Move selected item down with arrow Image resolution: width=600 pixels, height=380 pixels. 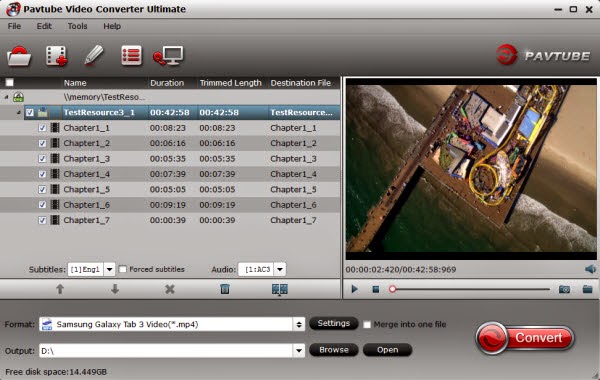pyautogui.click(x=115, y=289)
